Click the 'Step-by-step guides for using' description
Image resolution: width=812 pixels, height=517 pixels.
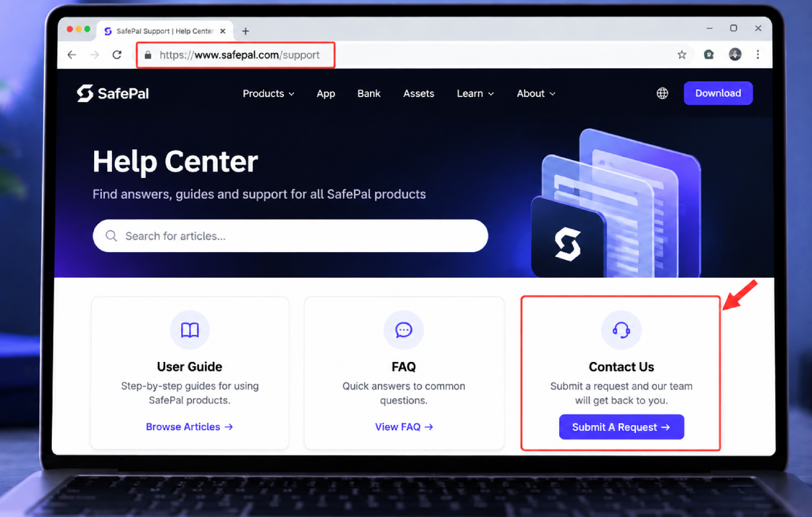point(190,386)
